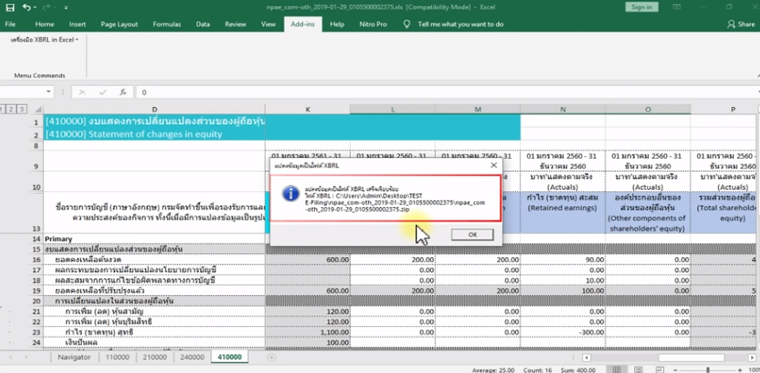Click the New Sheet plus icon
The height and width of the screenshot is (373, 760).
point(271,357)
